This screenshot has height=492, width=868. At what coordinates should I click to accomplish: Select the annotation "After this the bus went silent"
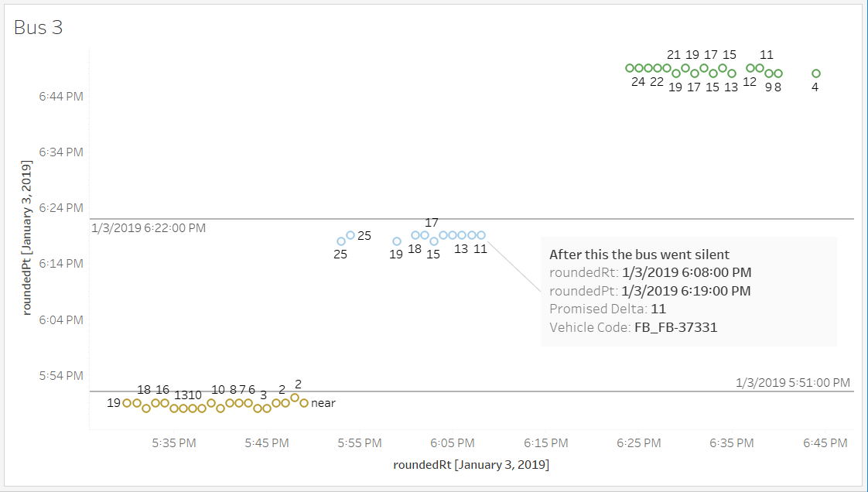coord(639,255)
